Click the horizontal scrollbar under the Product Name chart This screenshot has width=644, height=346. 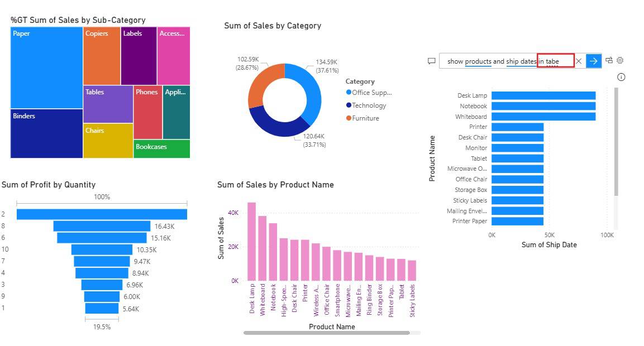coord(327,333)
